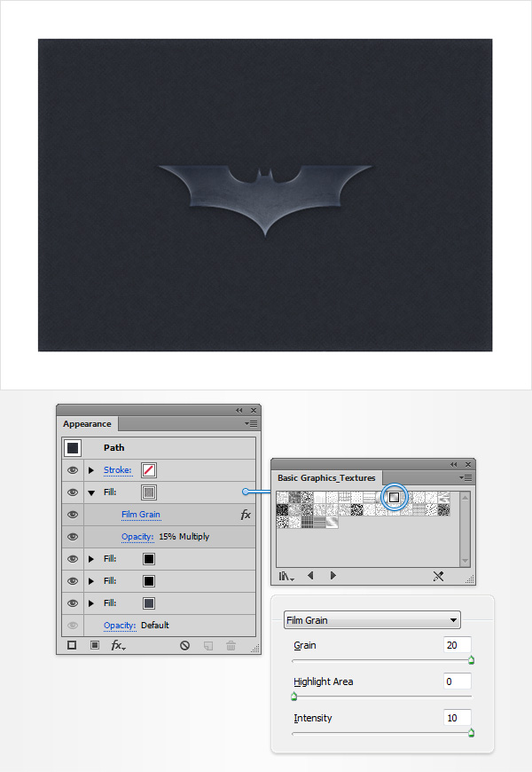Open the Film Grain effect dropdown

[372, 620]
